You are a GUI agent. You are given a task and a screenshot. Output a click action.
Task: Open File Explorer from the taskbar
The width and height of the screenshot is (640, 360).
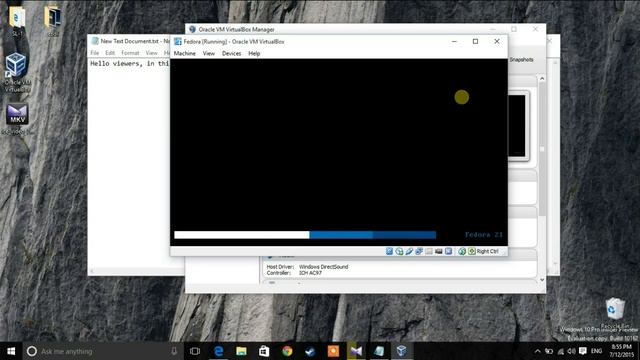pos(241,351)
